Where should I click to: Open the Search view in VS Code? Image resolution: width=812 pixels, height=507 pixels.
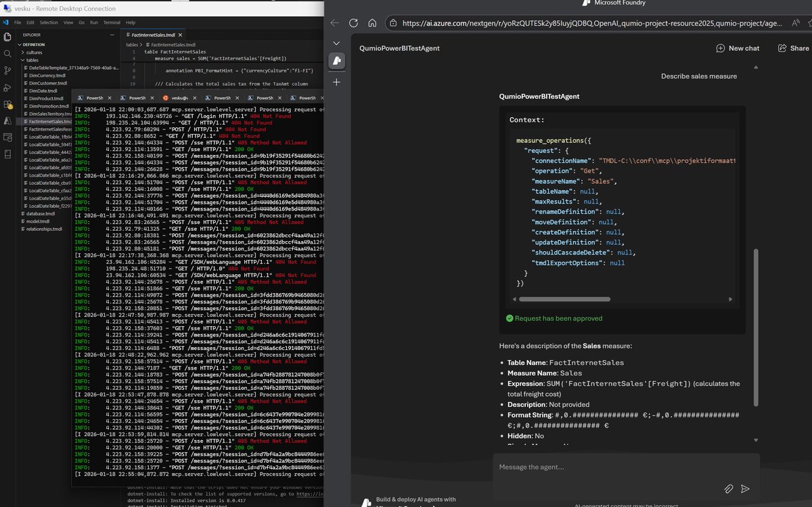[7, 53]
